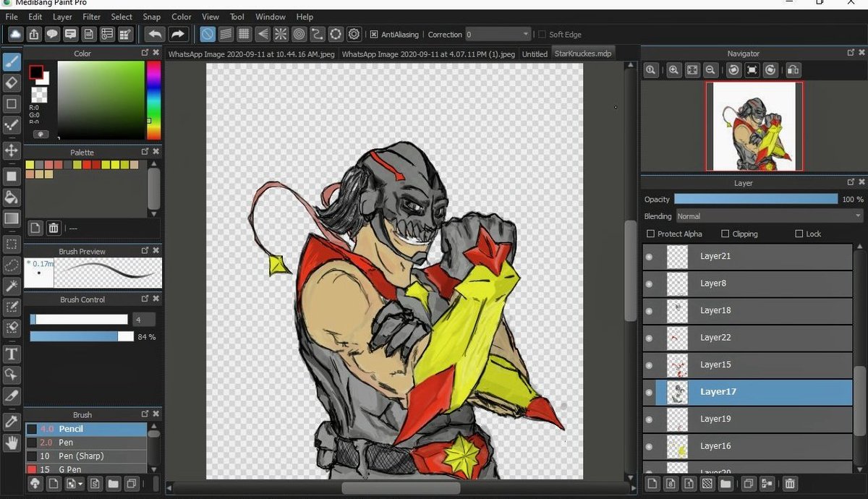Hide Layer17 visibility dot
This screenshot has height=499, width=868.
(649, 392)
